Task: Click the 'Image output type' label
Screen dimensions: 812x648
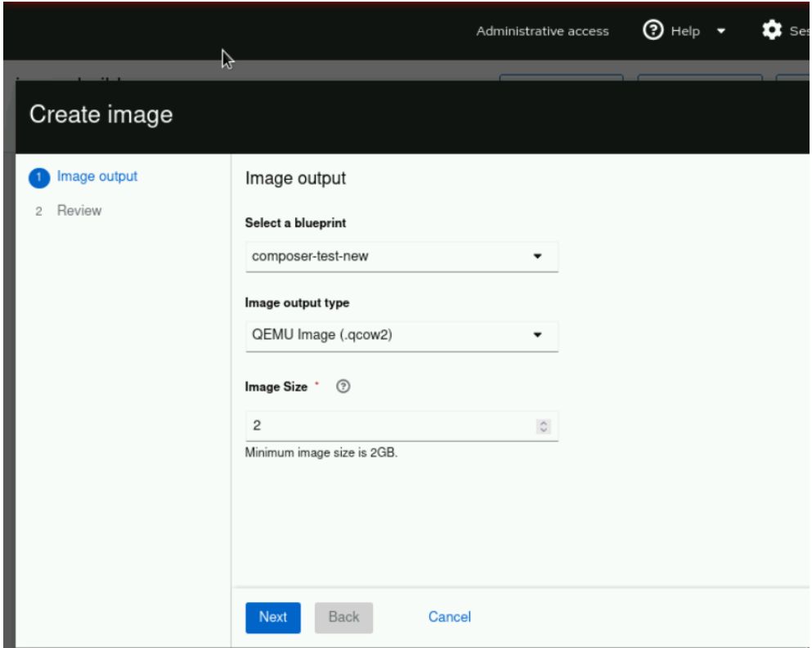Action: [x=297, y=303]
